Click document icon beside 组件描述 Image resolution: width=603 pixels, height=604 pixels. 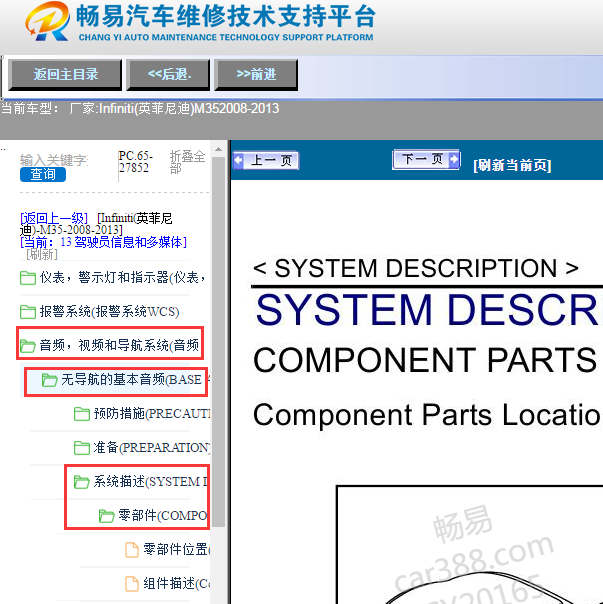coord(132,584)
